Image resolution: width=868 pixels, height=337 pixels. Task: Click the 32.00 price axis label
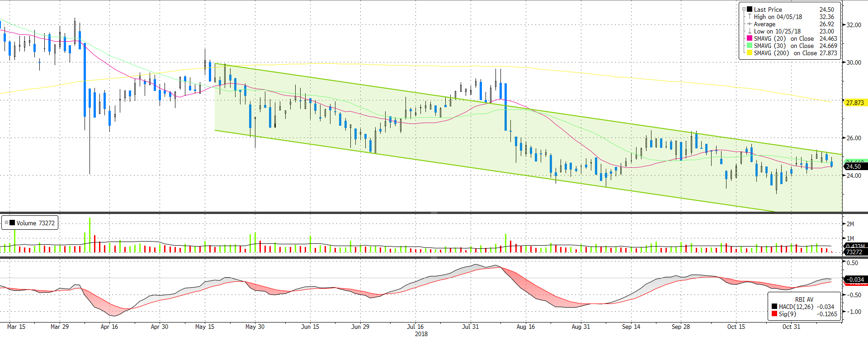[x=854, y=25]
